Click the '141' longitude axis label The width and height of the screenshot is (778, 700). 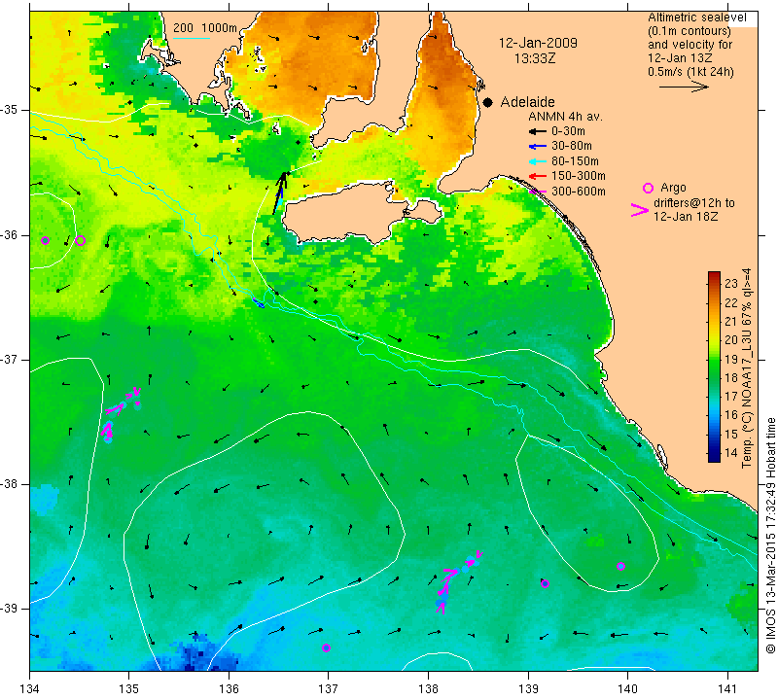coord(727,689)
